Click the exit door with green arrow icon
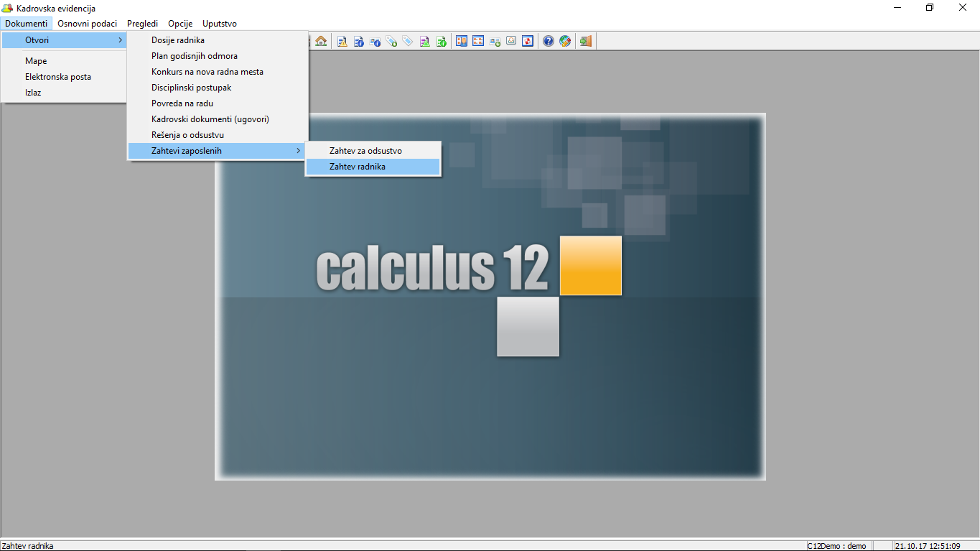 [586, 41]
